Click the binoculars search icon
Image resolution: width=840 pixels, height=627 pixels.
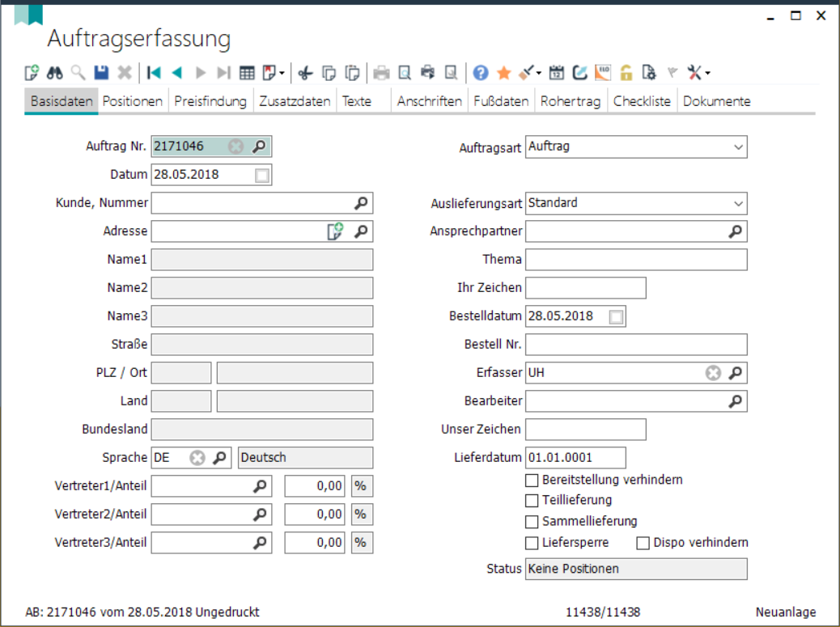[55, 72]
